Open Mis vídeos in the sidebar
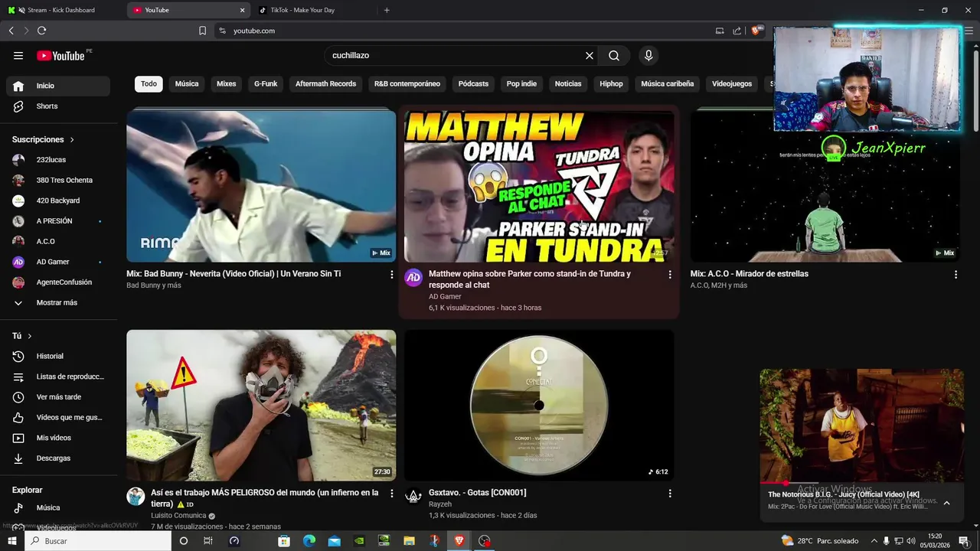Image resolution: width=980 pixels, height=551 pixels. [58, 438]
